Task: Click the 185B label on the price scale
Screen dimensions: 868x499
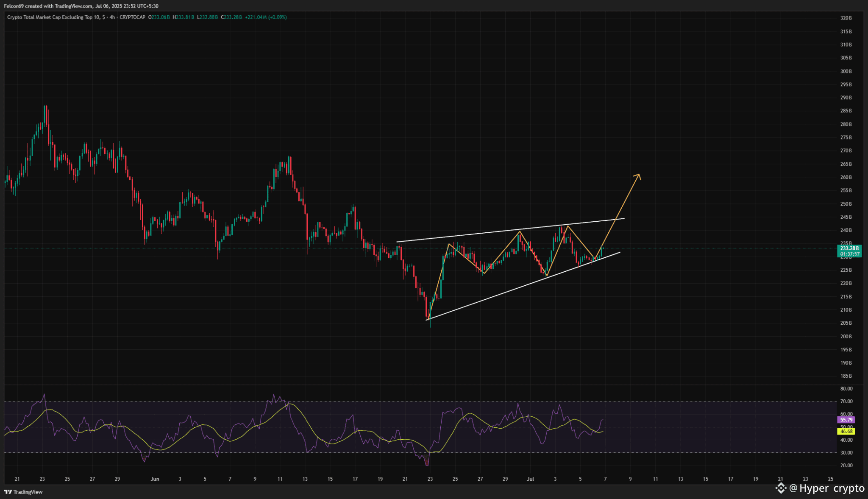Action: (846, 376)
